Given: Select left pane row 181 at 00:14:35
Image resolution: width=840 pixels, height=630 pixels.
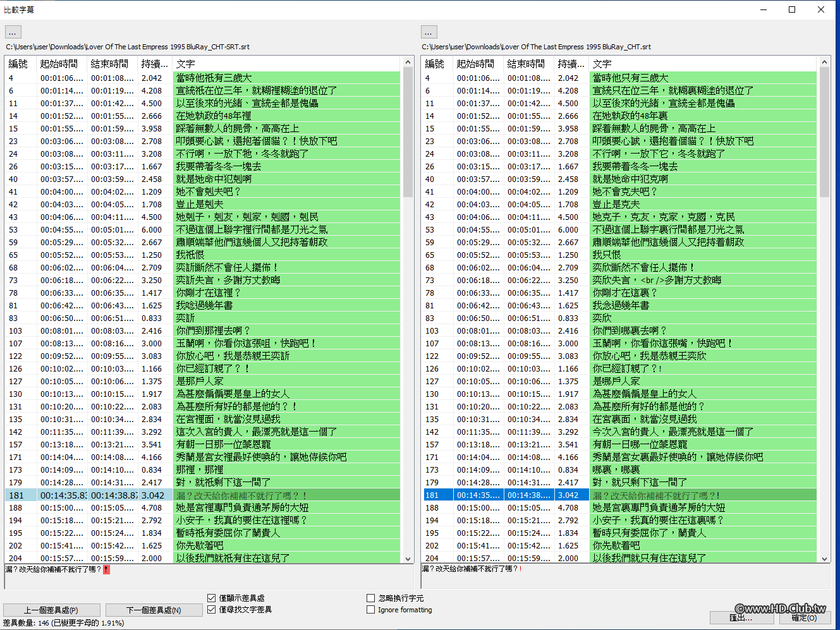Looking at the screenshot, I should click(x=202, y=495).
